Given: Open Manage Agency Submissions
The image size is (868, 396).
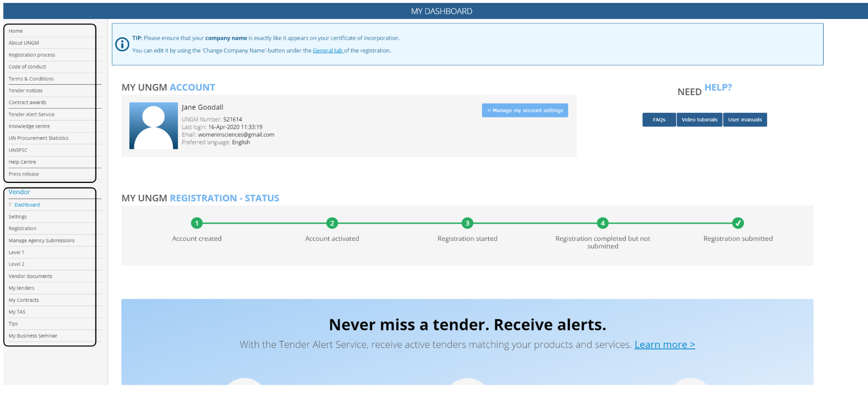Looking at the screenshot, I should pos(42,241).
